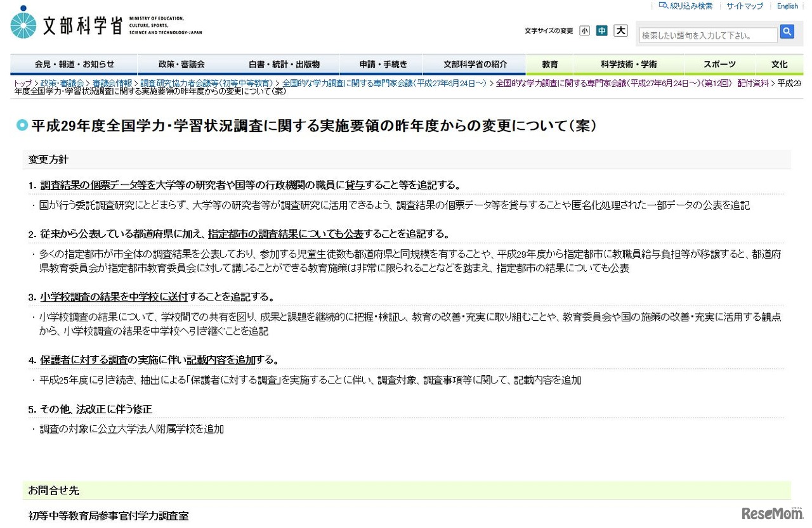Open the 文化 navigation tab
Screen dimensions: 812x528
click(x=779, y=64)
